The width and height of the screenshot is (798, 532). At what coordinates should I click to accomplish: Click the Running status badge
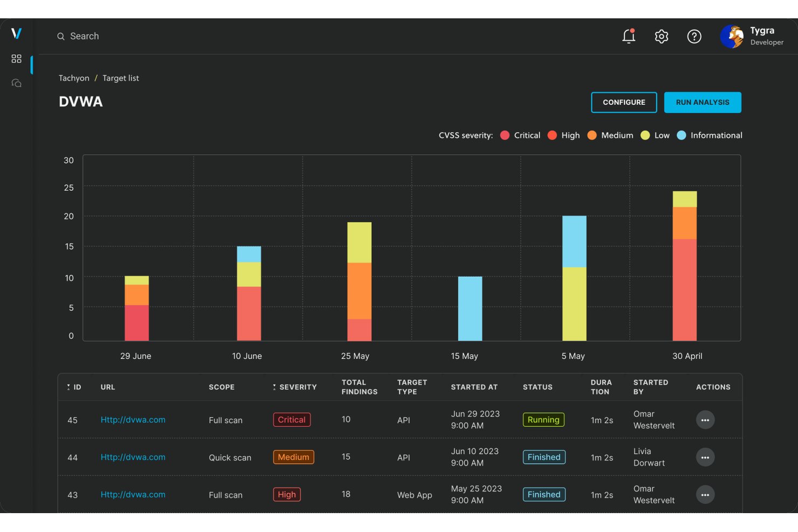pyautogui.click(x=544, y=420)
